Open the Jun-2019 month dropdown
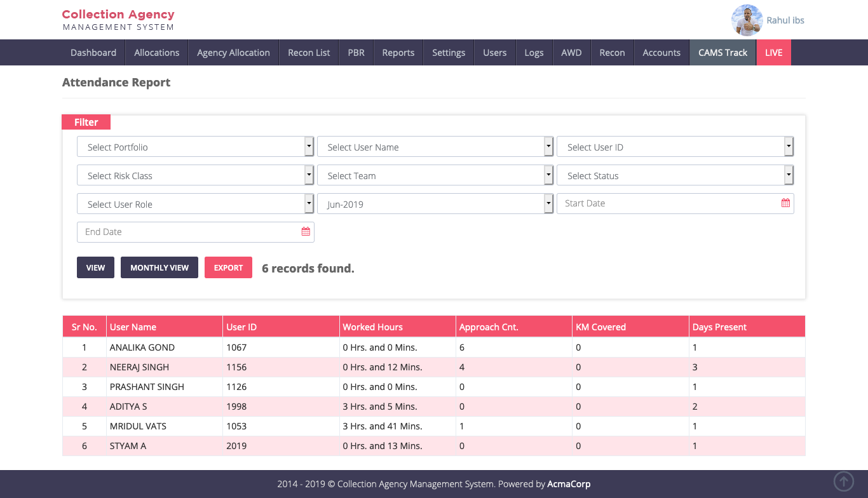868x498 pixels. pos(435,204)
